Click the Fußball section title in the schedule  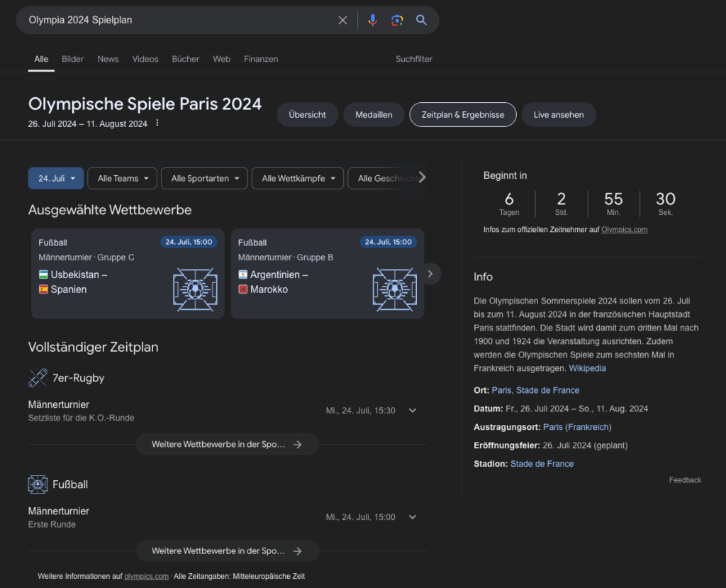pyautogui.click(x=70, y=484)
